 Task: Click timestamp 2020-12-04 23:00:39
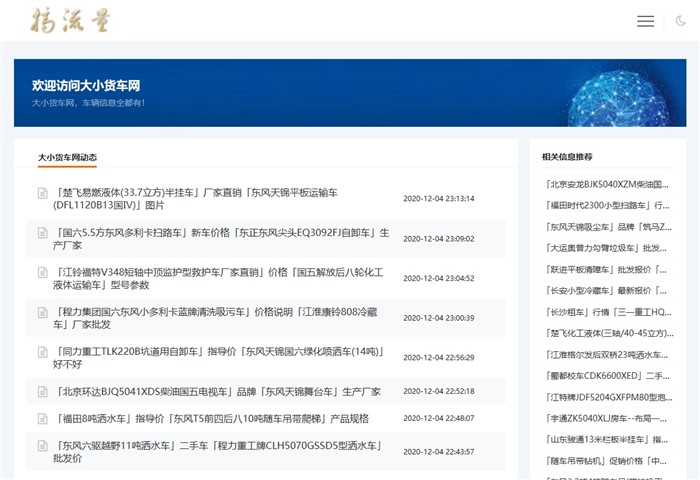click(x=438, y=318)
